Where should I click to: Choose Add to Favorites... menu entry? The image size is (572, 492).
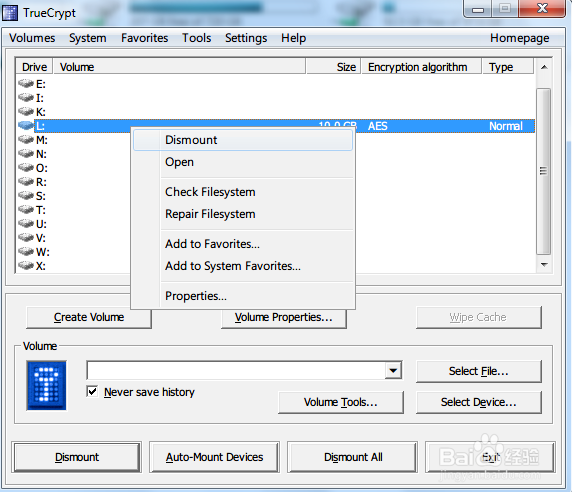[x=243, y=244]
